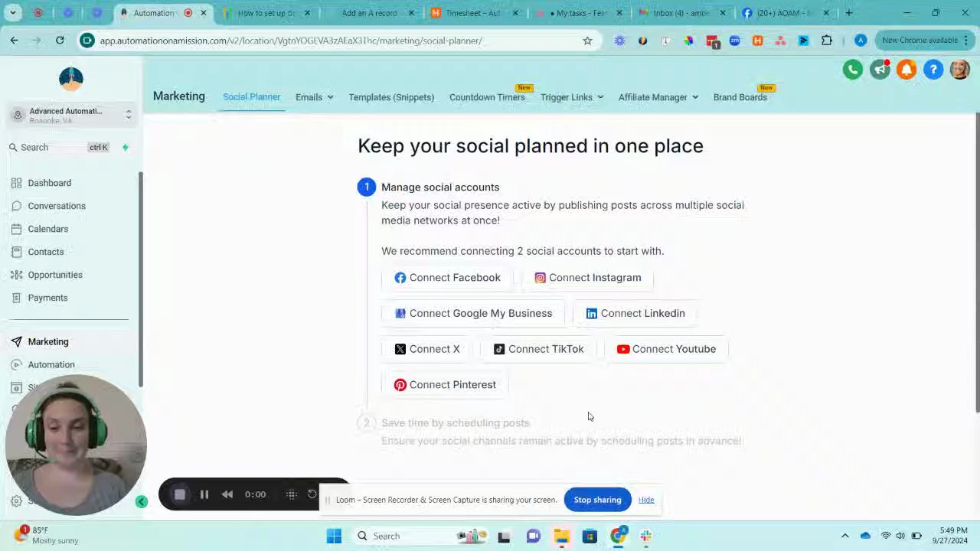Open the Chrome tab search dropdown arrow
Image resolution: width=980 pixels, height=551 pixels.
[x=12, y=13]
